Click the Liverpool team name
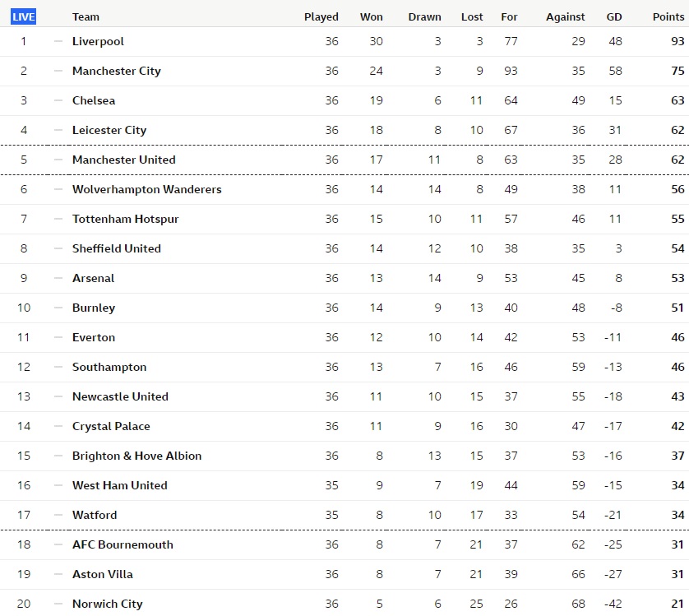This screenshot has height=616, width=689. point(98,41)
